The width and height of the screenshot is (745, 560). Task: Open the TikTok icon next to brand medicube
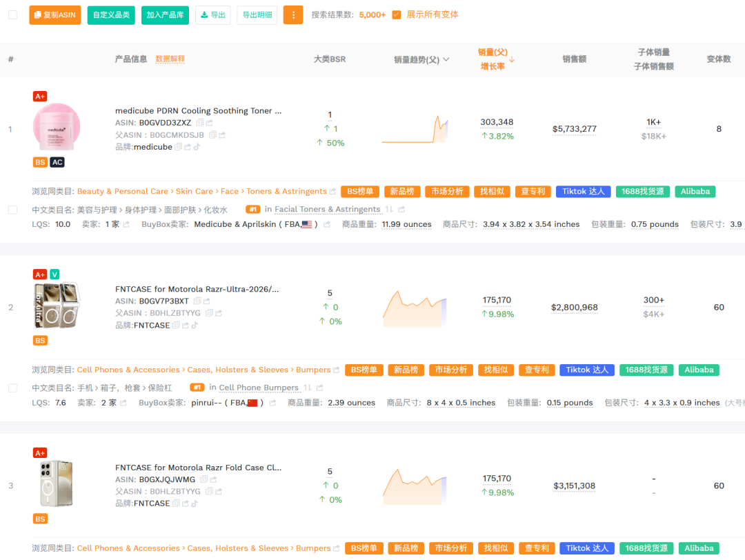coord(197,148)
